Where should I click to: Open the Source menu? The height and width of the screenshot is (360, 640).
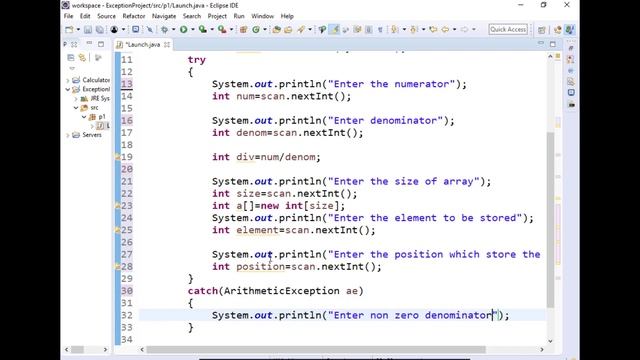(x=106, y=16)
